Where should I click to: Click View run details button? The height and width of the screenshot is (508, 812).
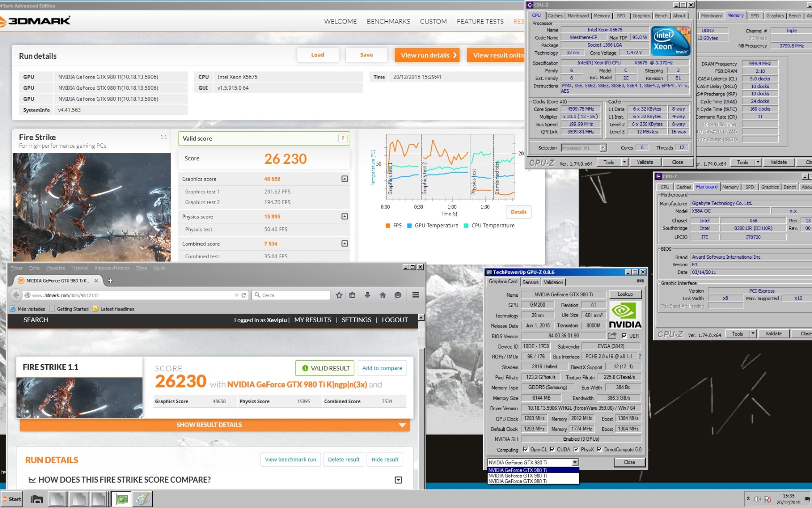click(x=427, y=55)
